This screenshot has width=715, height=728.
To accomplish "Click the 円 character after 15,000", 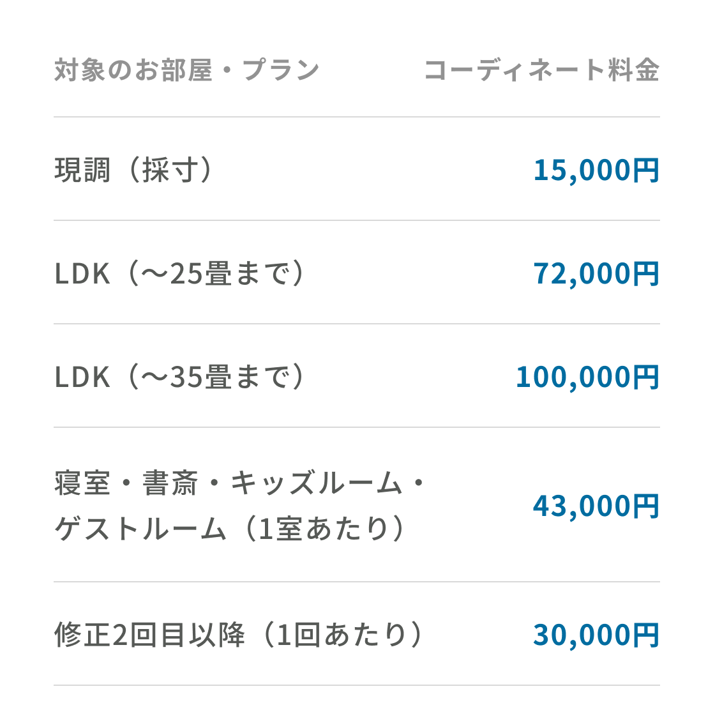I will (646, 171).
